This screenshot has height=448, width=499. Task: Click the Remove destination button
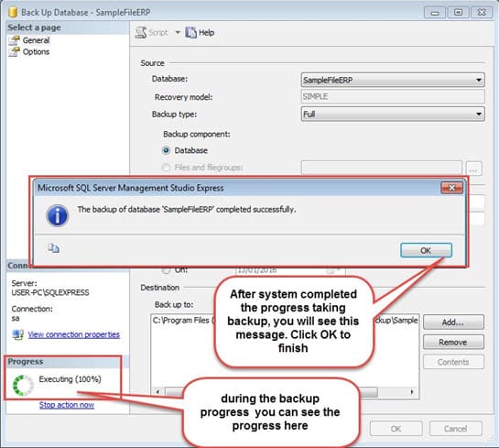click(x=453, y=343)
